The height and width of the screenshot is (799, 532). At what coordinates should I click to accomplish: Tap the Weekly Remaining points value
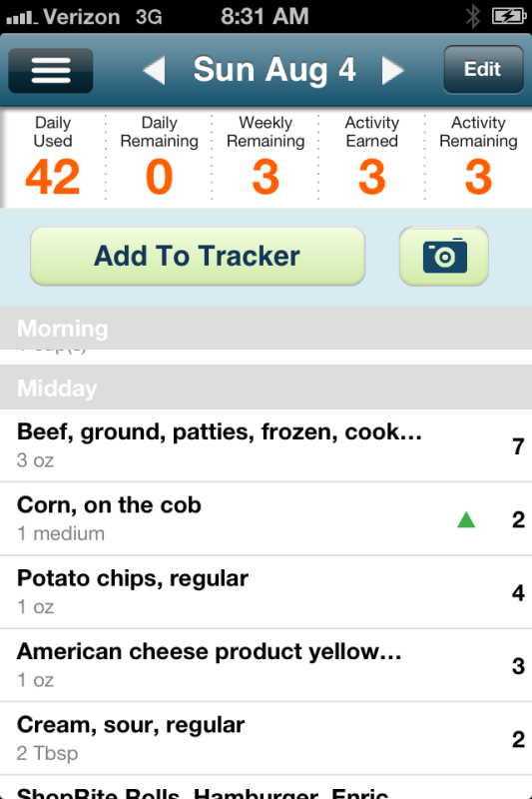(266, 177)
